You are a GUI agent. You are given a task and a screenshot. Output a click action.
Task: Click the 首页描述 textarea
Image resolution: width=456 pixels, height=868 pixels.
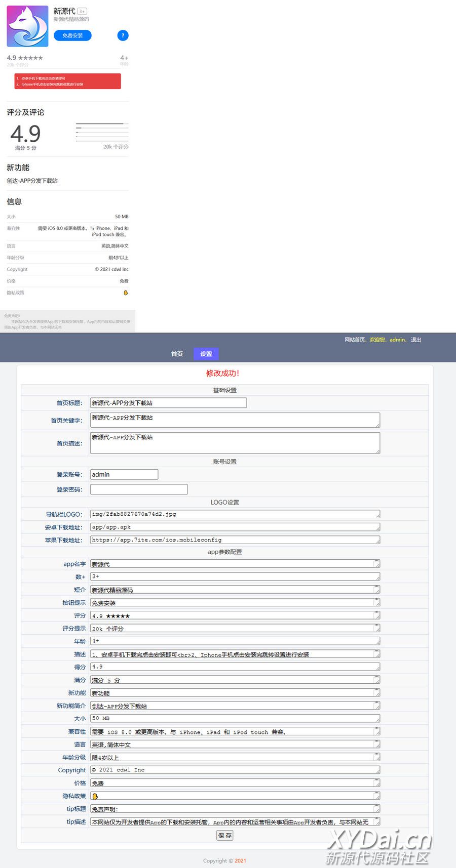[235, 443]
